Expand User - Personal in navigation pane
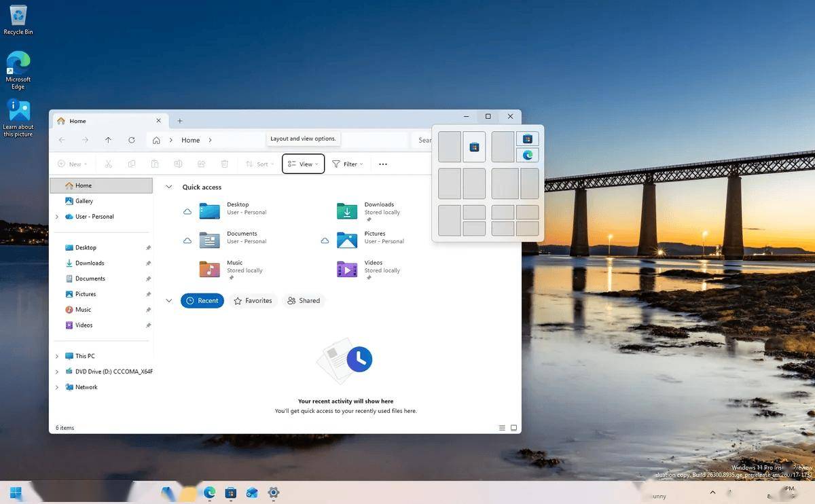 (56, 217)
